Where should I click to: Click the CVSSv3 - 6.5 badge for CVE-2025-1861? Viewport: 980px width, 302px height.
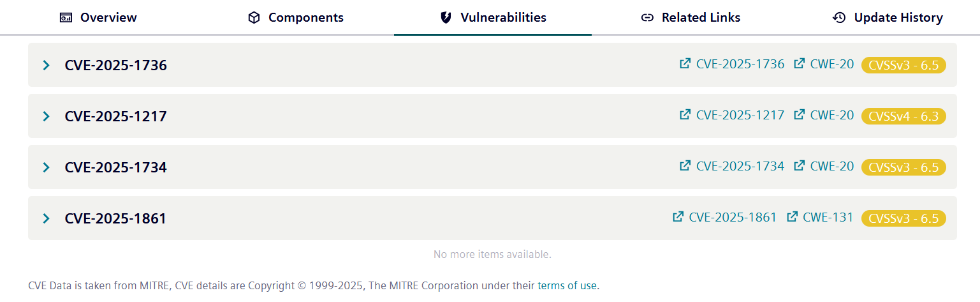903,218
